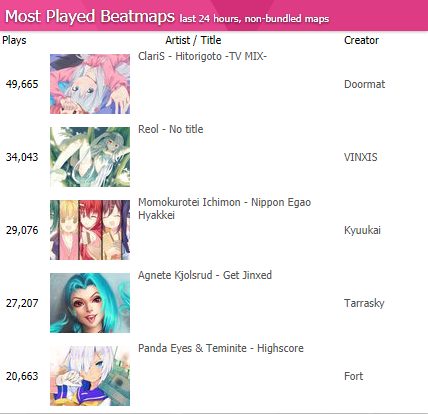Viewport: 428px width, 414px height.
Task: Open the ClariS - Hitorigoto -TV MIX- link
Action: coord(203,56)
